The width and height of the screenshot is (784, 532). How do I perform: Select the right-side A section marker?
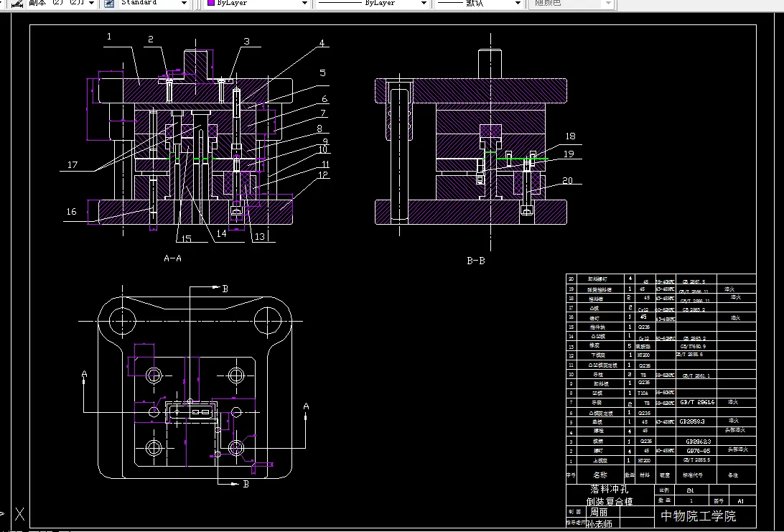tap(306, 406)
